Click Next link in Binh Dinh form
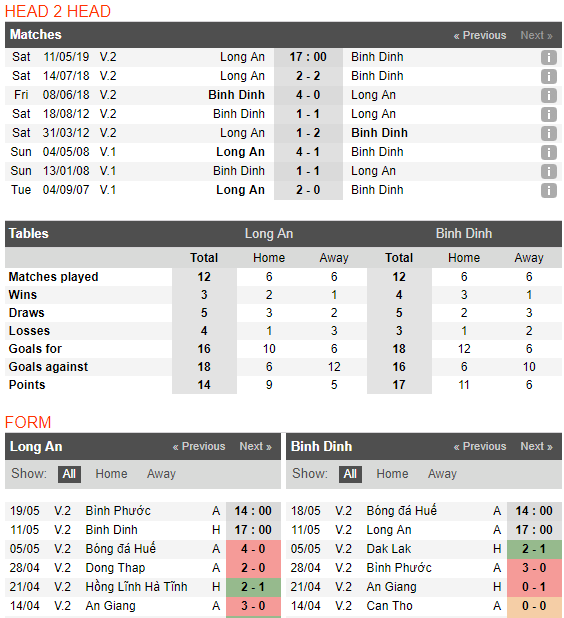Viewport: 564px width, 618px height. pos(536,447)
